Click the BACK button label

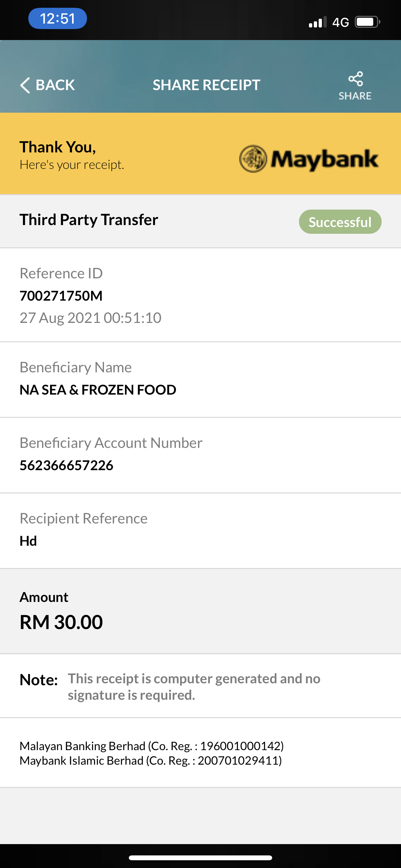tap(55, 85)
